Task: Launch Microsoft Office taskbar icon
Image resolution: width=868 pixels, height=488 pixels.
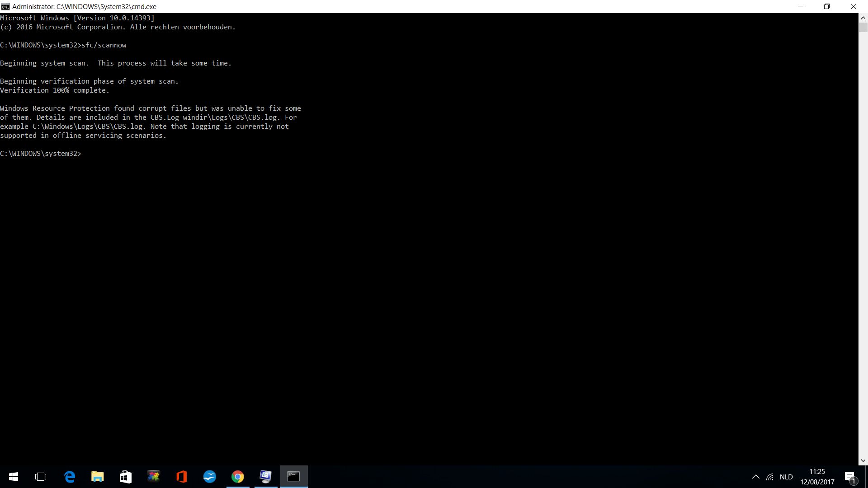Action: [x=182, y=477]
